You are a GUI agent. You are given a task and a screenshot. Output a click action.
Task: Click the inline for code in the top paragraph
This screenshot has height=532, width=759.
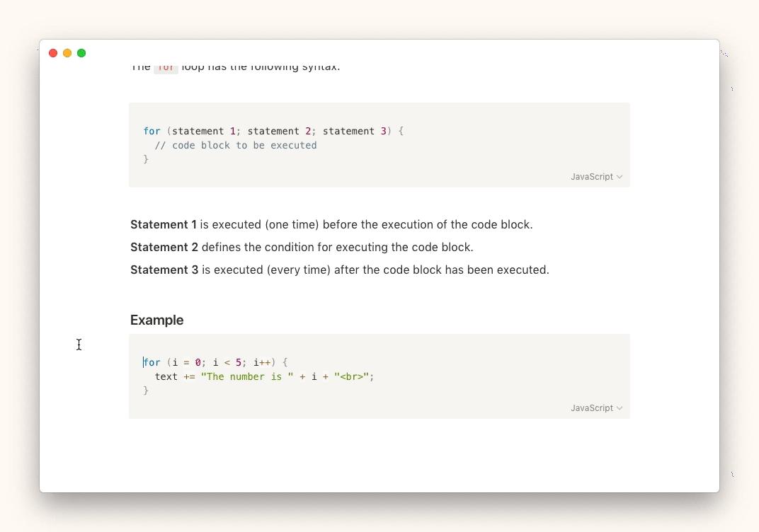pyautogui.click(x=166, y=67)
